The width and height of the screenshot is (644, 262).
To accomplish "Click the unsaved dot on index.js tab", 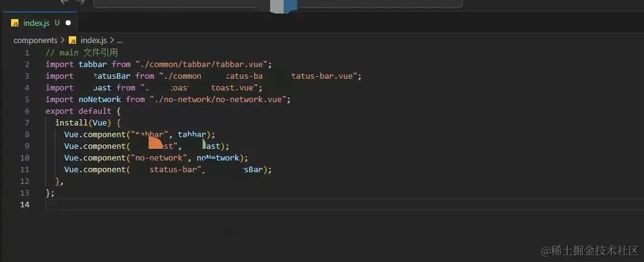I will [x=68, y=23].
